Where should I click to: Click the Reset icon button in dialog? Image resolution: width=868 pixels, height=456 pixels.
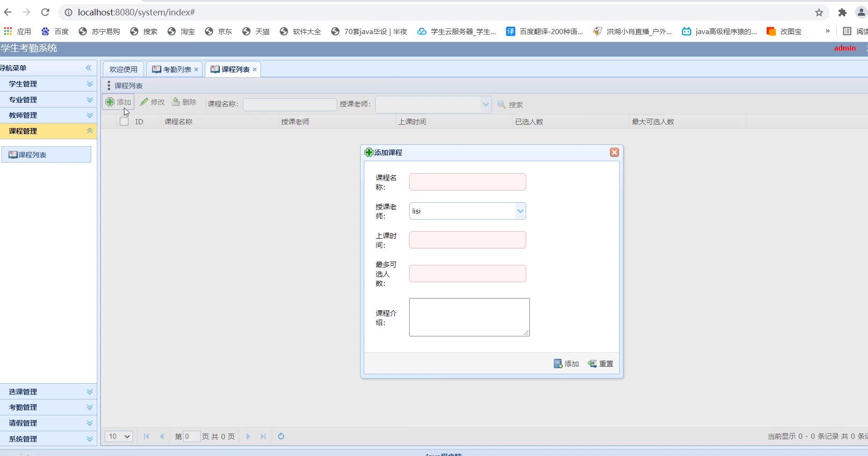600,363
